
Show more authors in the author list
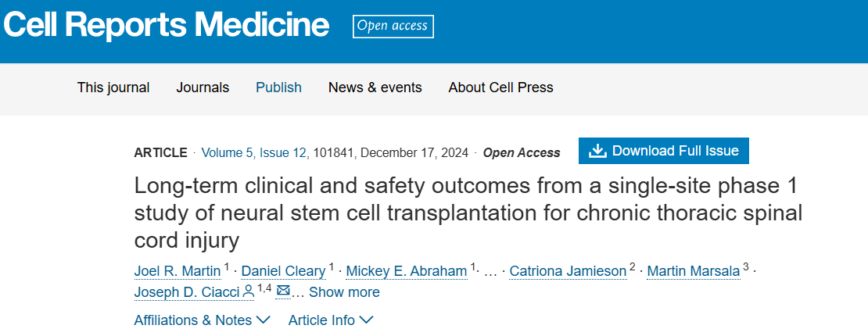344,292
